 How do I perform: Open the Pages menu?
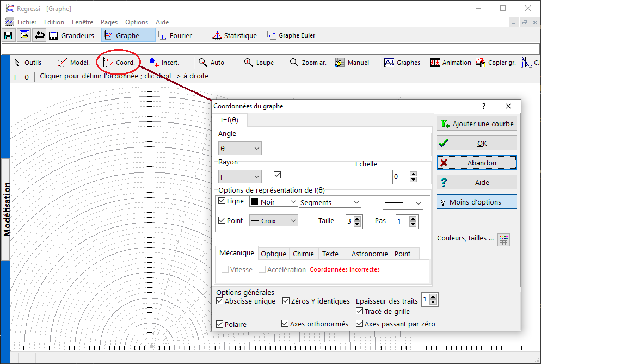(x=109, y=22)
